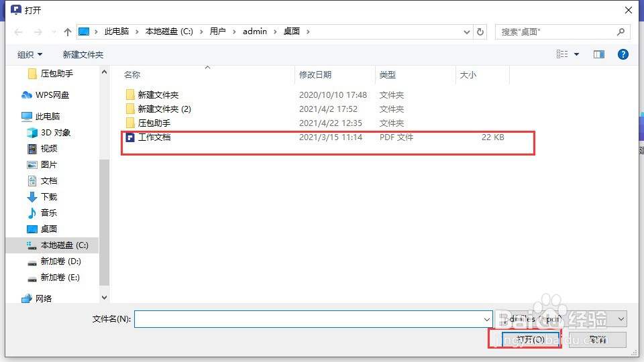Click the 新建文件夹 (2) folder icon
This screenshot has height=362, width=644.
[130, 109]
